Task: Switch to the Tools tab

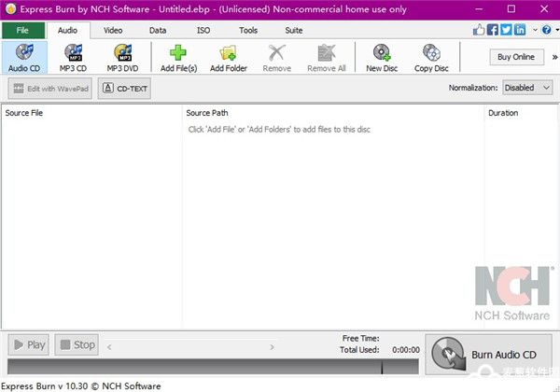Action: [248, 31]
